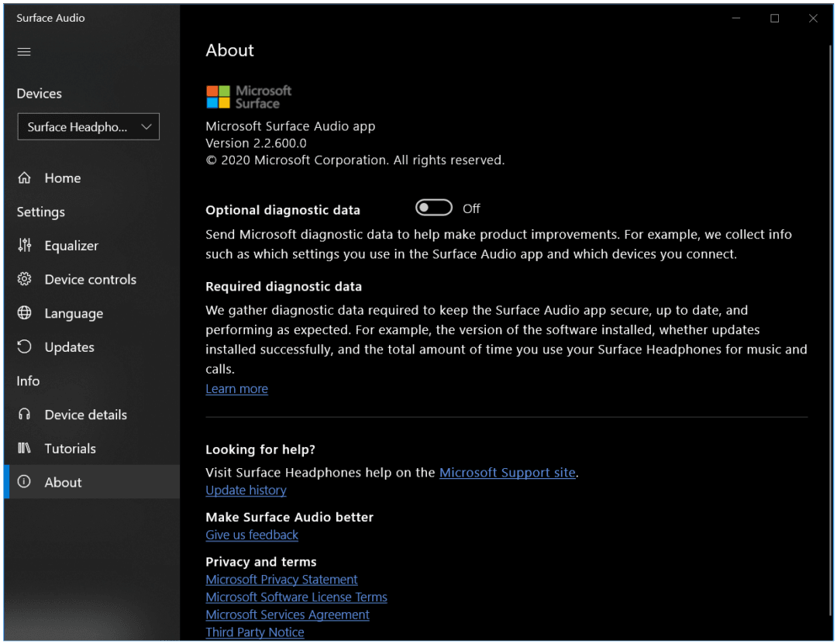Screen dimensions: 837x644
Task: Open the Microsoft Support site link
Action: tap(507, 472)
